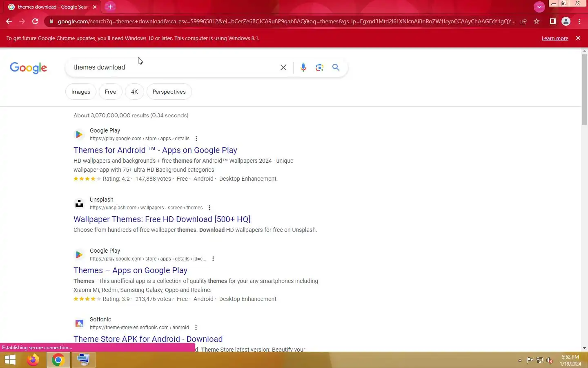The width and height of the screenshot is (588, 368).
Task: Open the computer app in taskbar
Action: 83,360
